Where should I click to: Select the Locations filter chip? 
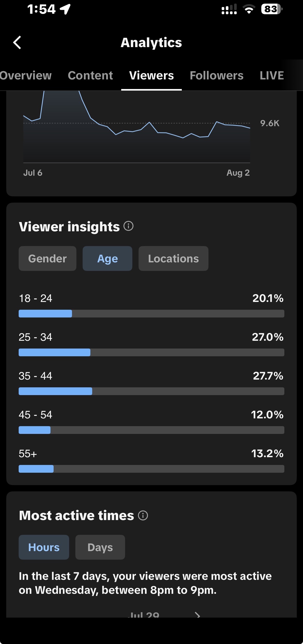tap(174, 258)
